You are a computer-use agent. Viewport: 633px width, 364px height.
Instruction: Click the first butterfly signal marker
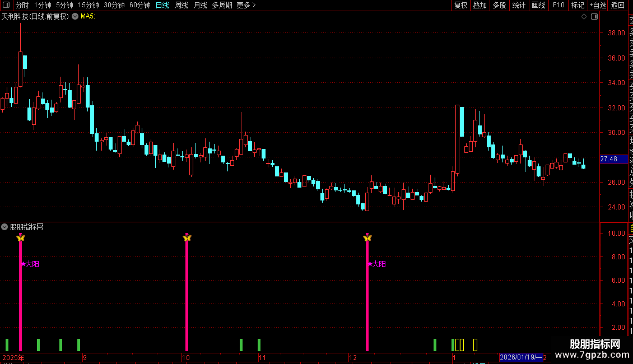[21, 237]
